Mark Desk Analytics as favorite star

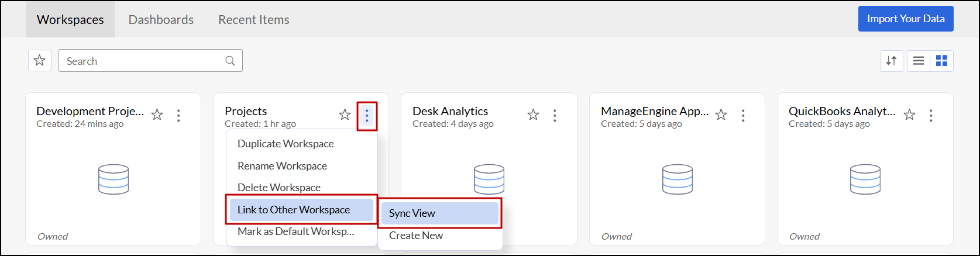[533, 115]
